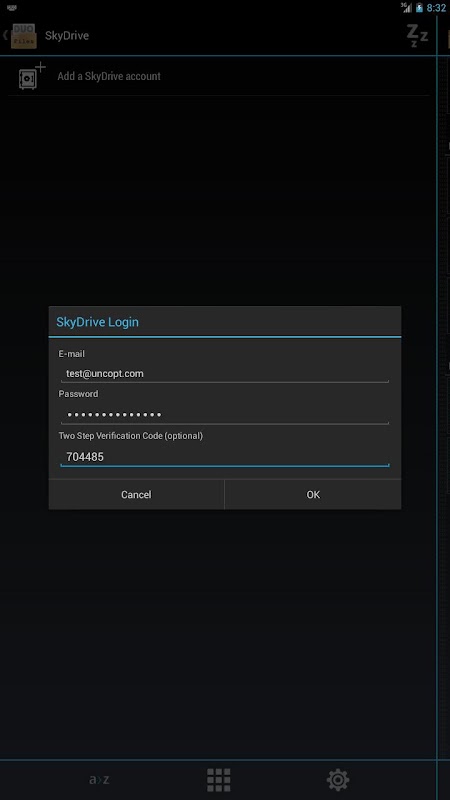The width and height of the screenshot is (450, 800).
Task: Tap the Zzz sleep icon
Action: (417, 36)
